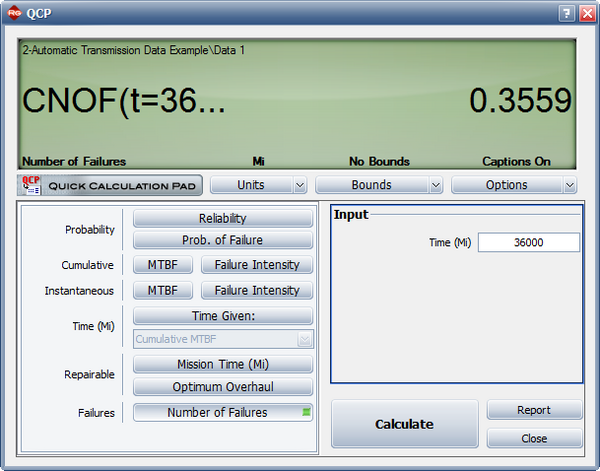Open the help question mark button

(x=566, y=13)
